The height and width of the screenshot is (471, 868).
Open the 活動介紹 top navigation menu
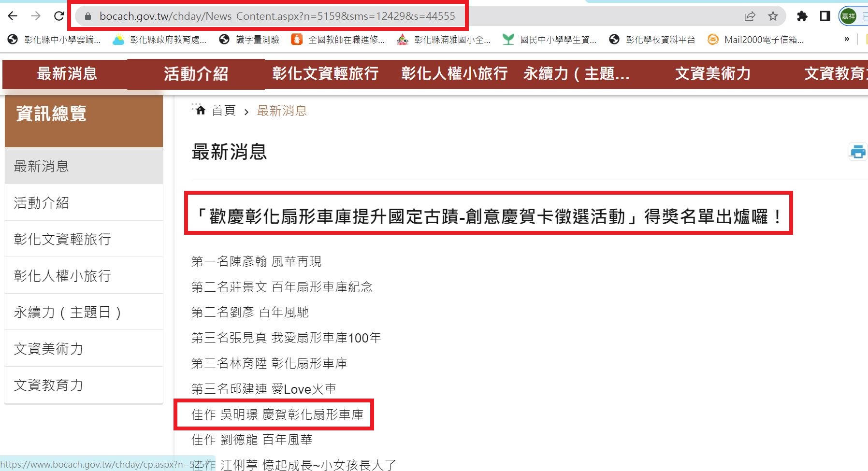point(196,74)
